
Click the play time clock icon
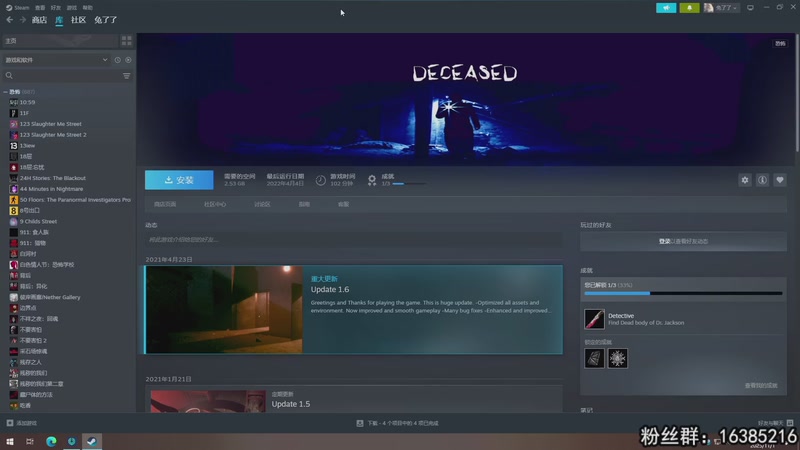tap(320, 180)
